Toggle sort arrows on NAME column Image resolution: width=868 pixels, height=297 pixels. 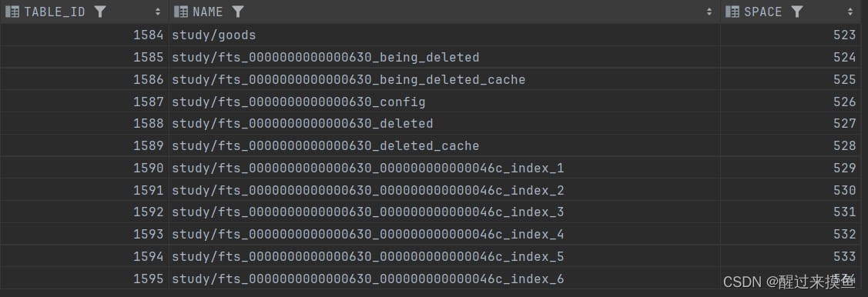coord(709,12)
